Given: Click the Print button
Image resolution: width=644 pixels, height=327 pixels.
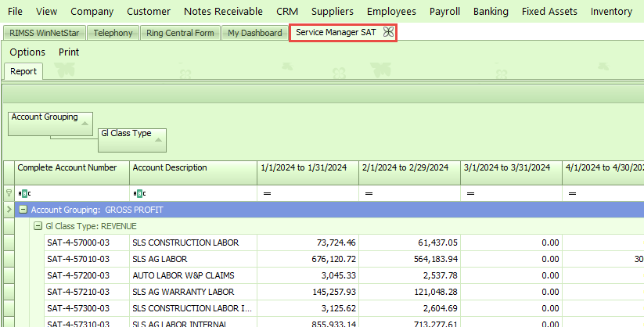Looking at the screenshot, I should click(69, 52).
